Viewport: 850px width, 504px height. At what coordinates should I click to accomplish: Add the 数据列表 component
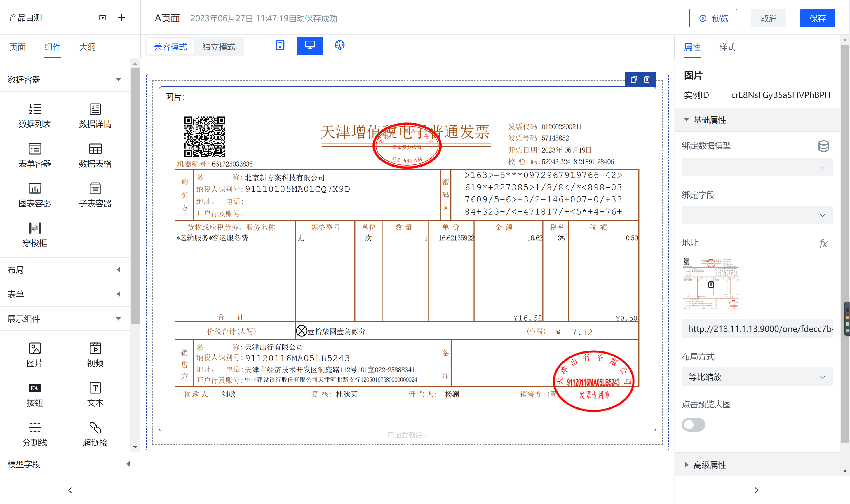click(x=35, y=116)
